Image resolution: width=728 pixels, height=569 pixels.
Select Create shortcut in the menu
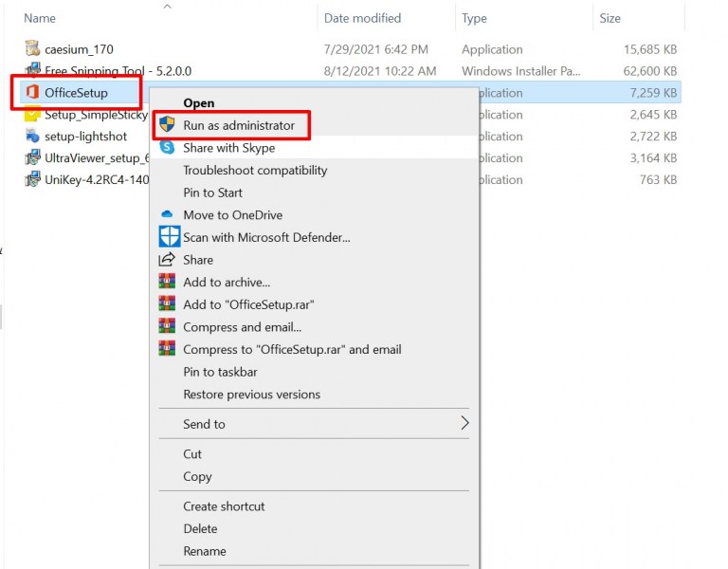click(x=224, y=506)
